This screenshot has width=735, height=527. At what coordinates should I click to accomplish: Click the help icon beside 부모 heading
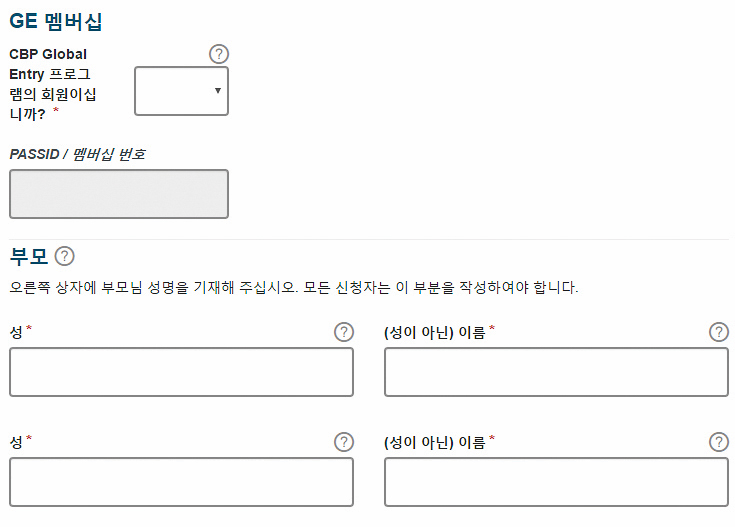click(x=65, y=256)
